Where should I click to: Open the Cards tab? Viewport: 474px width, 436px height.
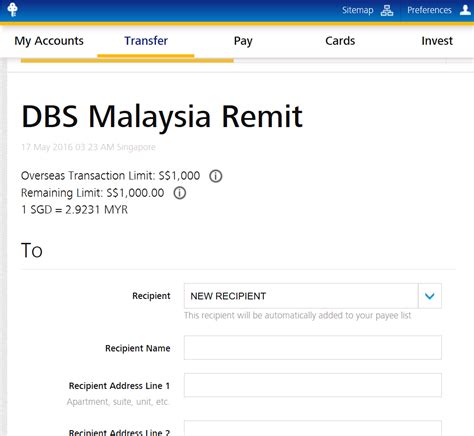340,41
